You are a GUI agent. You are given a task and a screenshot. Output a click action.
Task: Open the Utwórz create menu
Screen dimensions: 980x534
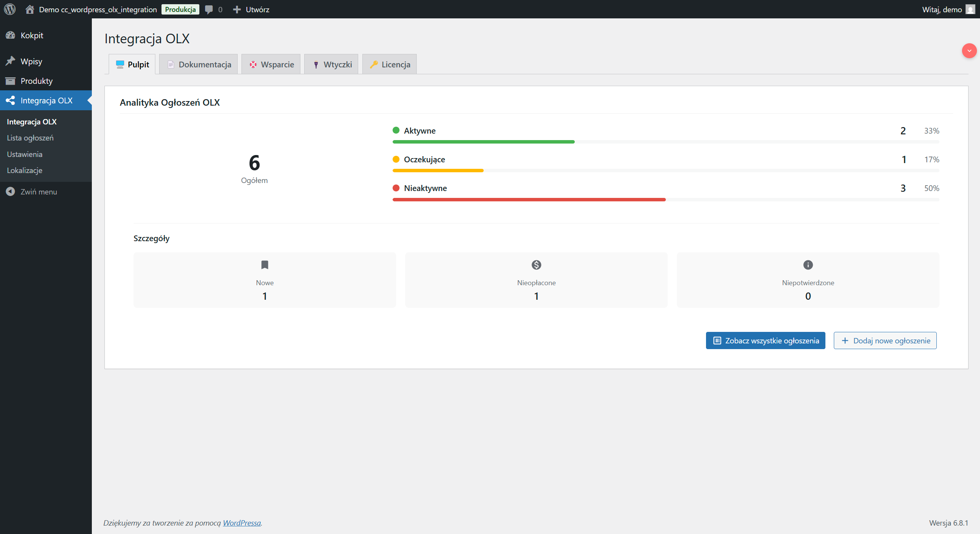point(251,9)
